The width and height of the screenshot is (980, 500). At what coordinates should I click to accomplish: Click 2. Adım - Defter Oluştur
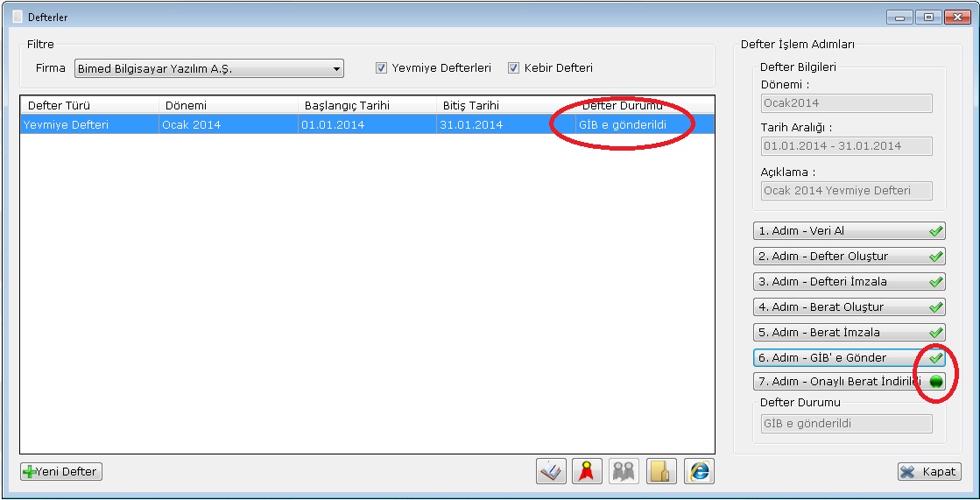(849, 257)
